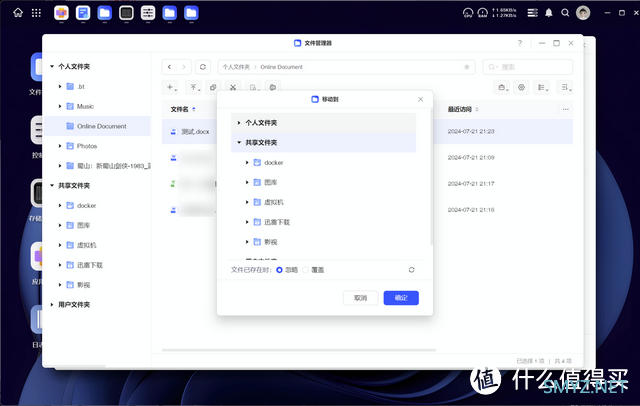Click the 2024-07-21 21:17 date cell
Screen dimensions: 640x406
click(x=471, y=184)
